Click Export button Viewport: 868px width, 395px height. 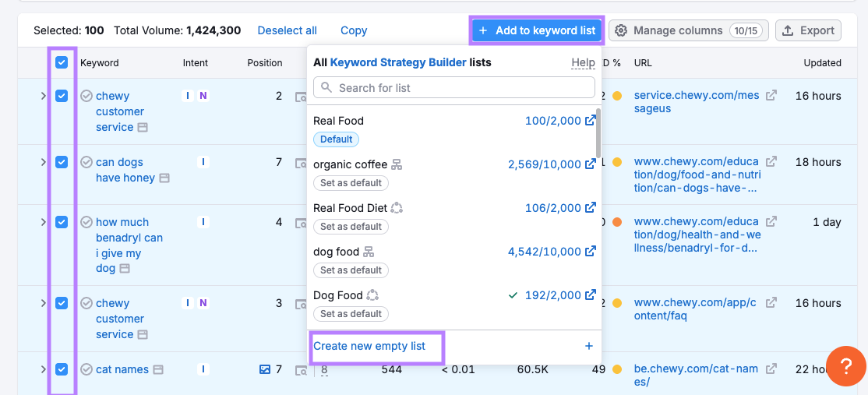click(808, 30)
